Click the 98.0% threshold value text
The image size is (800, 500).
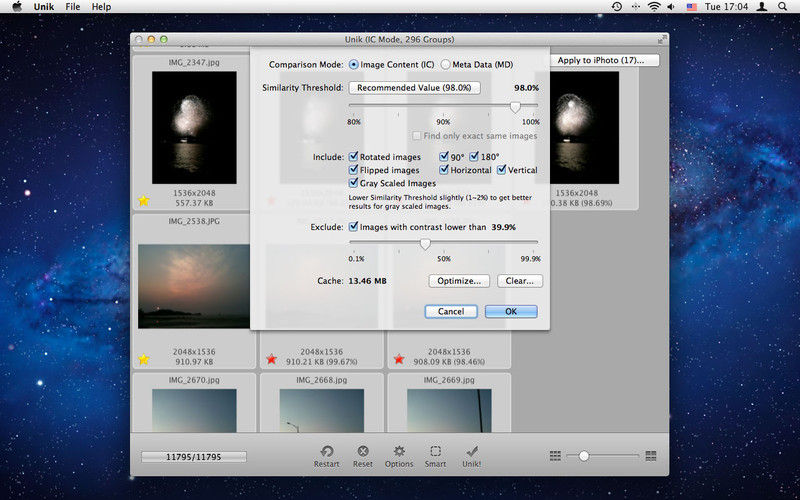(527, 88)
